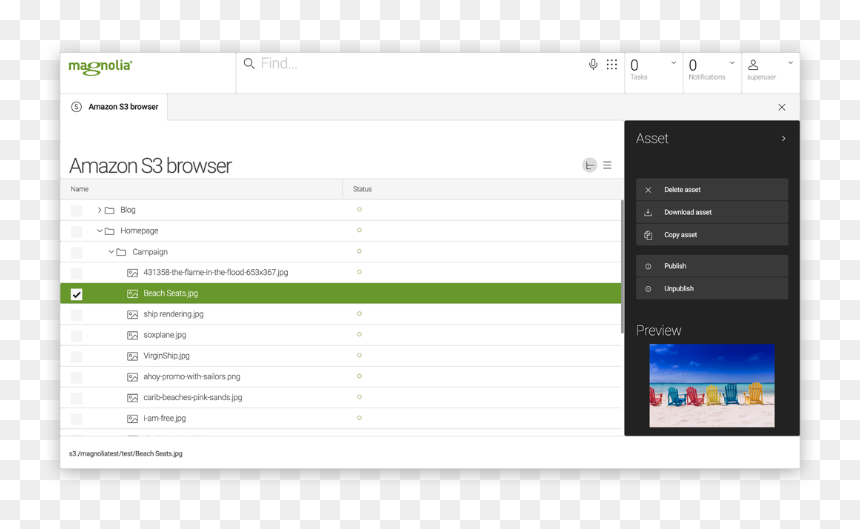Click the Magnolia logo

(100, 67)
